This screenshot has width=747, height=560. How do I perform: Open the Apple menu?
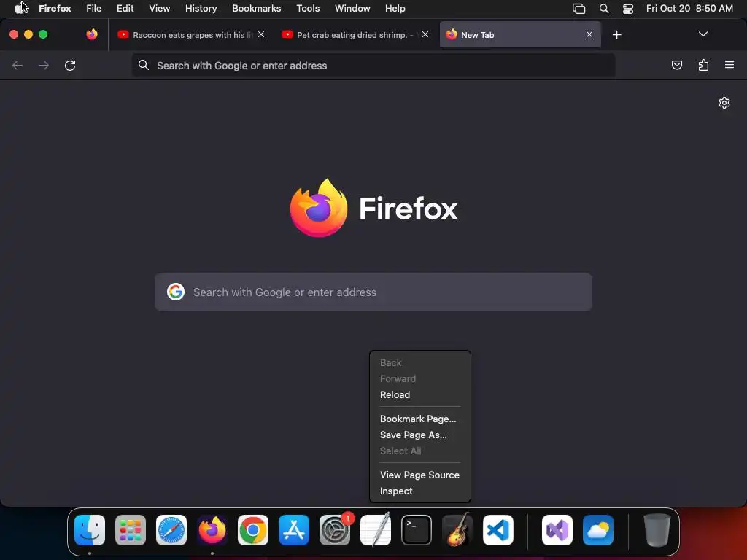tap(20, 8)
